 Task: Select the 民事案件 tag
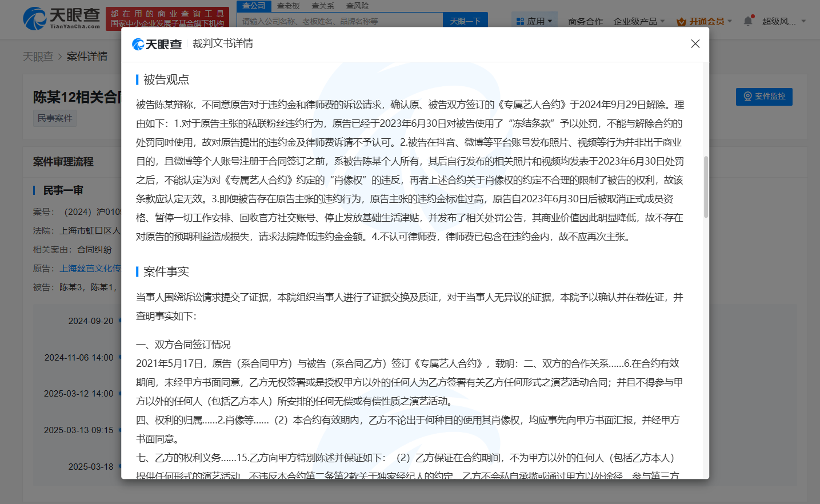pyautogui.click(x=54, y=118)
